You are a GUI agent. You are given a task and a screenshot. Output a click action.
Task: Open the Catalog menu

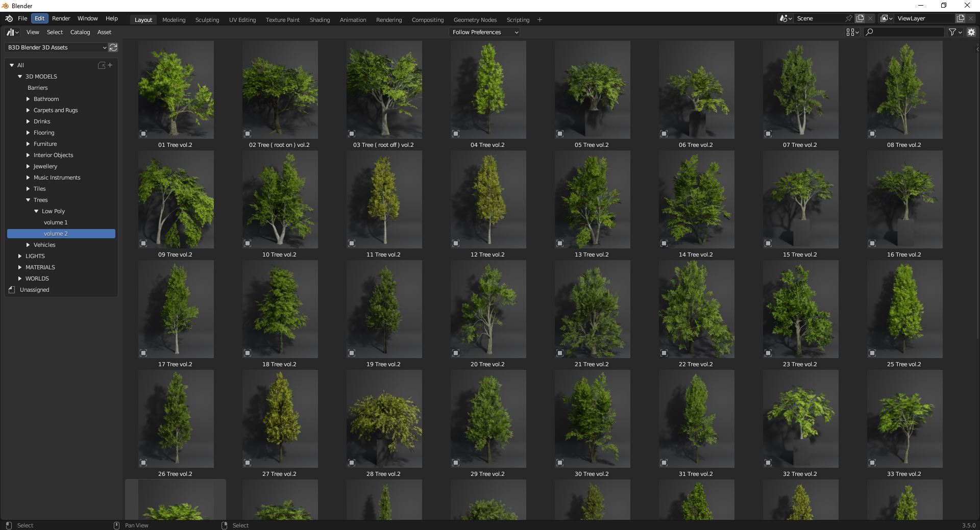(80, 32)
